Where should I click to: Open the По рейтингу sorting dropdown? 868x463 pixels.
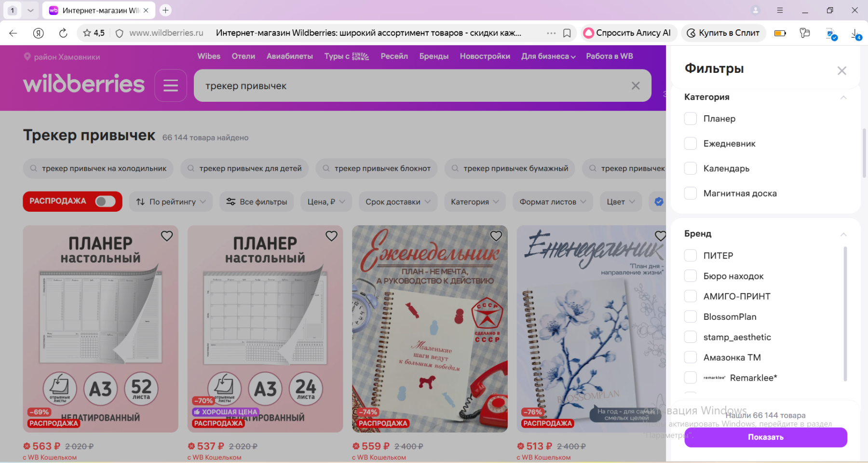pyautogui.click(x=171, y=202)
